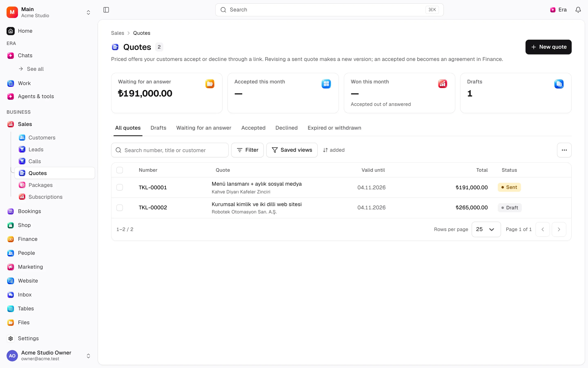Image resolution: width=588 pixels, height=368 pixels.
Task: Open Subscriptions under Sales
Action: pos(46,197)
